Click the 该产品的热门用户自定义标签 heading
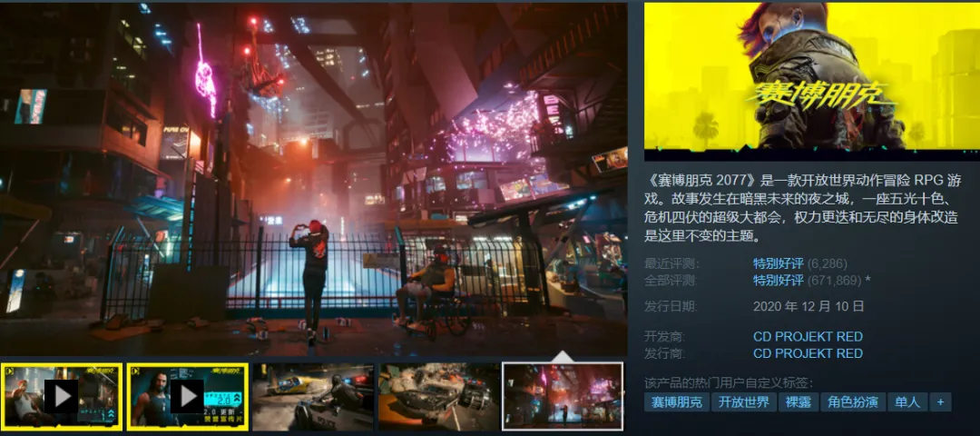This screenshot has height=436, width=980. pyautogui.click(x=730, y=382)
